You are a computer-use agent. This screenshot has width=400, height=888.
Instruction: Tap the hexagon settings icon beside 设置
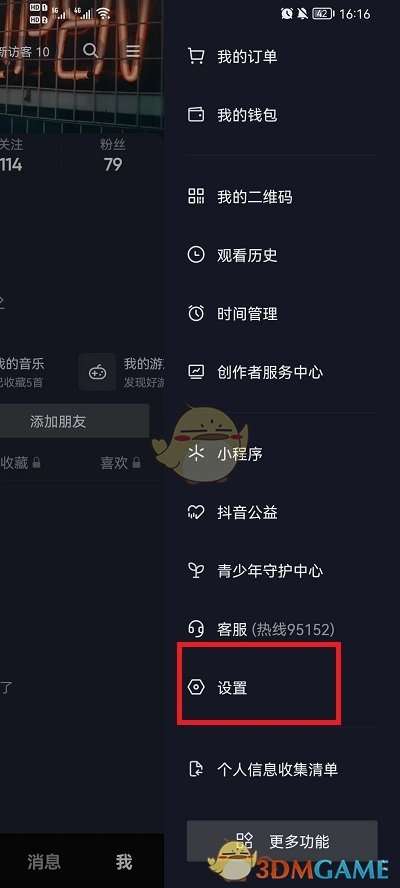coord(195,688)
